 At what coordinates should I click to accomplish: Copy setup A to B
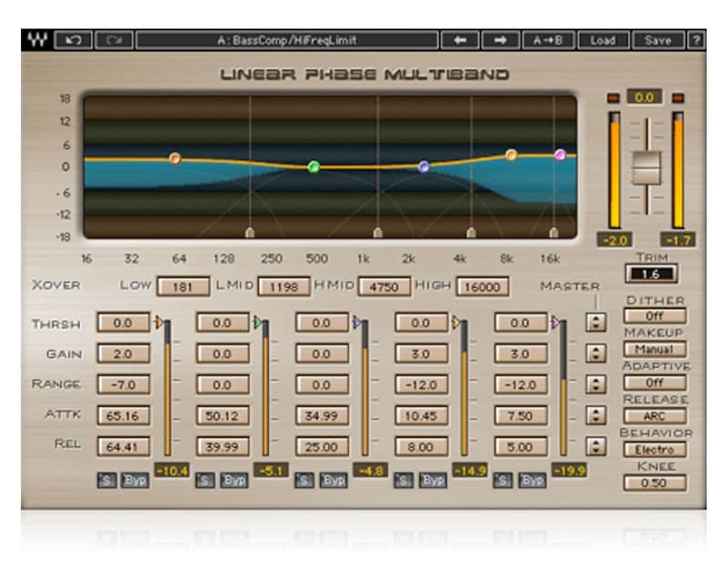pos(549,40)
